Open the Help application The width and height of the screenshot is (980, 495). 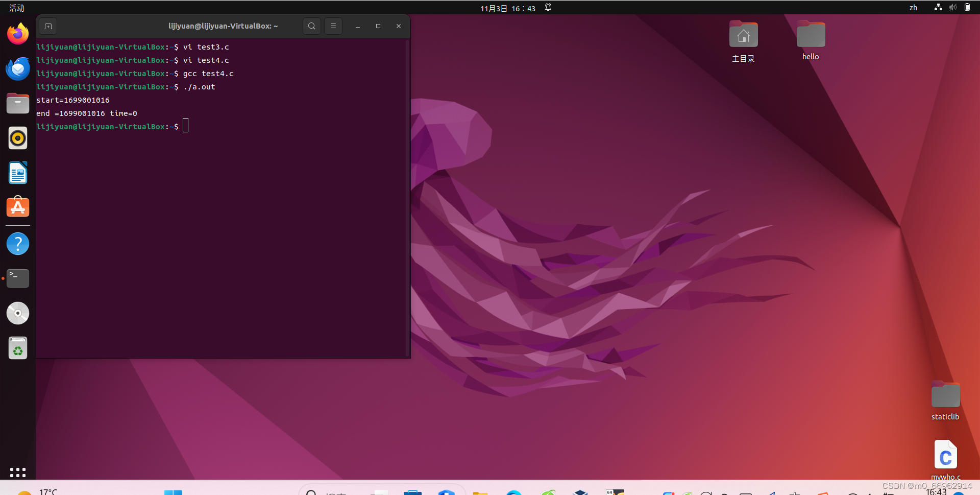tap(18, 244)
